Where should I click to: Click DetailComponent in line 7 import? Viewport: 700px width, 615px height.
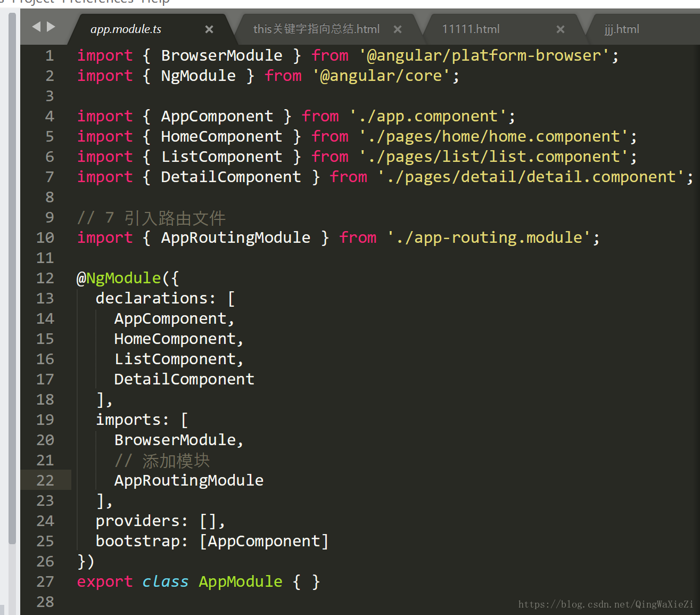[231, 177]
